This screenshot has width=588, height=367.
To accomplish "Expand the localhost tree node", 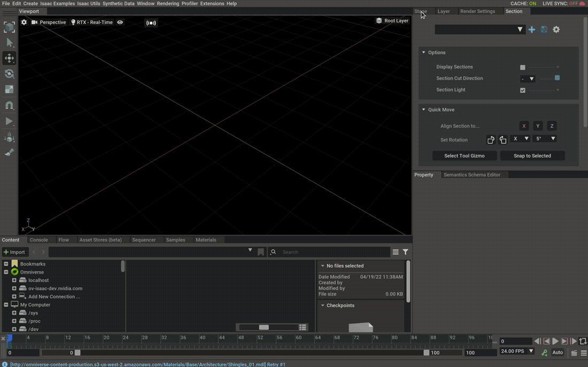I will 14,280.
